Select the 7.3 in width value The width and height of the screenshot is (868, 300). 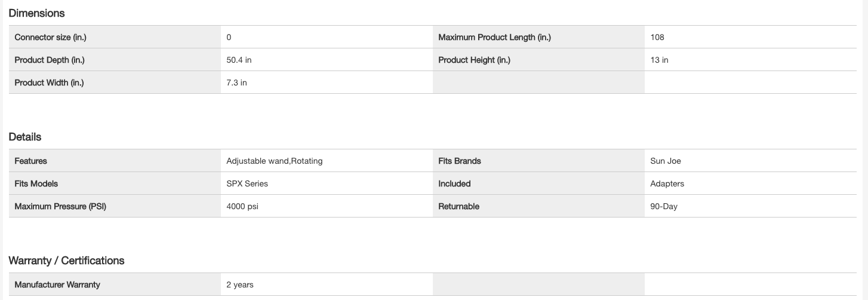236,82
